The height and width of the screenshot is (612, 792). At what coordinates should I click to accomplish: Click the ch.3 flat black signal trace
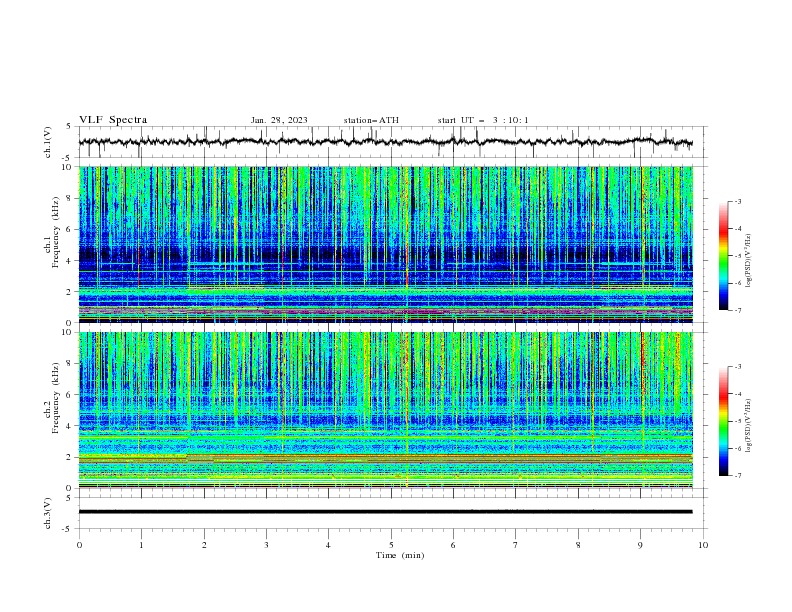pyautogui.click(x=385, y=512)
